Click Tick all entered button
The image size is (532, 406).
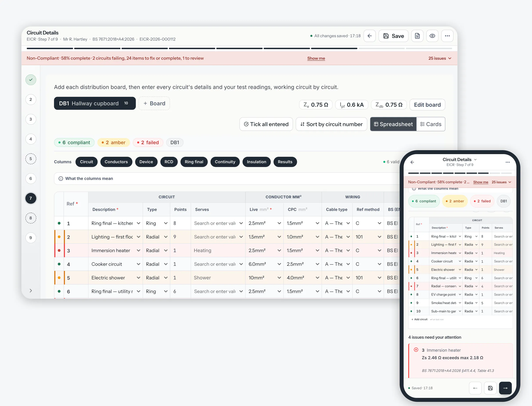tap(266, 124)
